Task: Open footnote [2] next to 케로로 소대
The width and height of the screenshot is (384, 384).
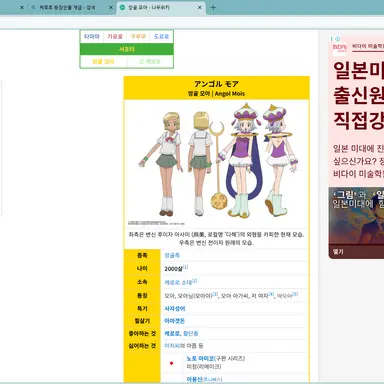Action: point(195,281)
